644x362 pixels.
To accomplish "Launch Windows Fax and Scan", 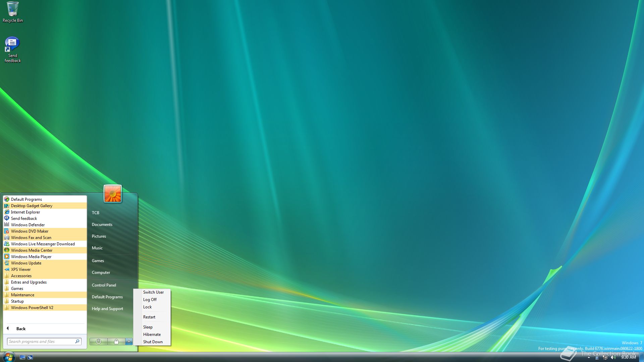I will coord(45,238).
